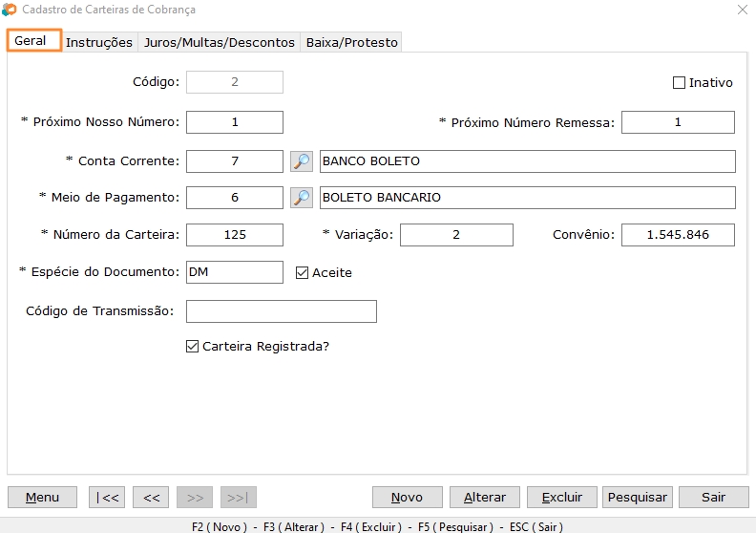Exit using the Sair button
The width and height of the screenshot is (756, 533).
[713, 498]
